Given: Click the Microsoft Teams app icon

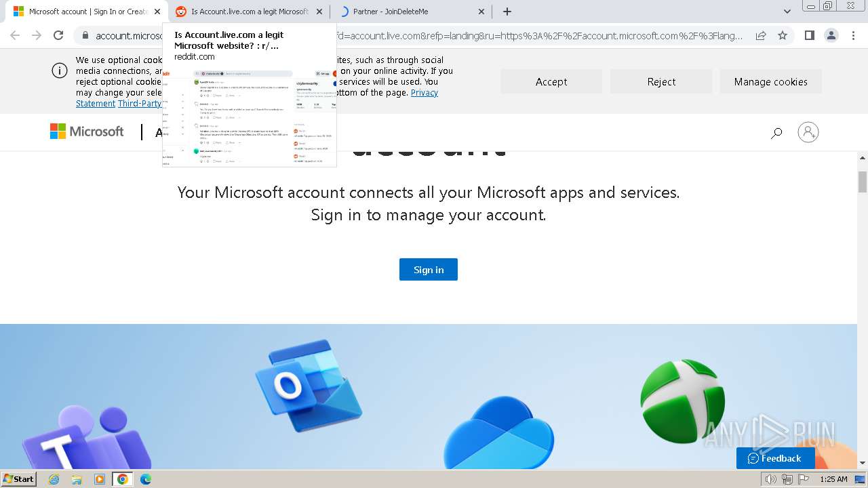Looking at the screenshot, I should (x=87, y=438).
